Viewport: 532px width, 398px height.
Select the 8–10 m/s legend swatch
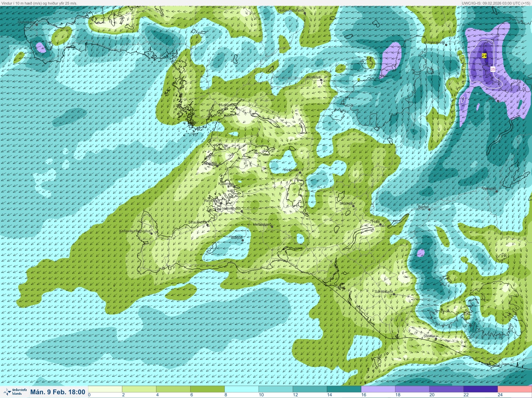click(242, 389)
